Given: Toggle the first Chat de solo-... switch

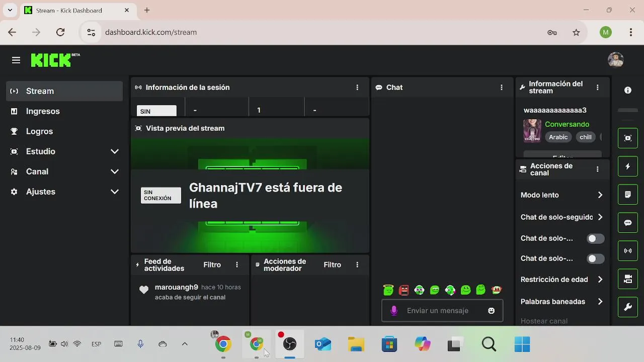Looking at the screenshot, I should pyautogui.click(x=596, y=239).
